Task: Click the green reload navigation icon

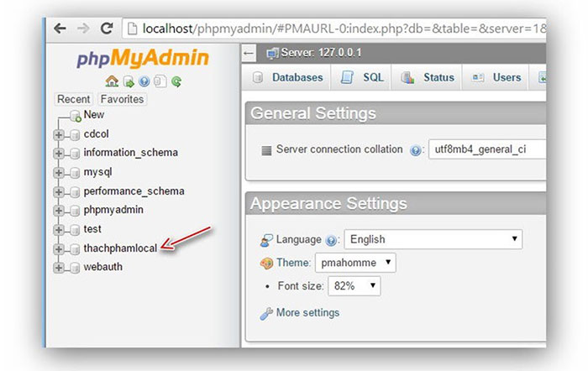Action: point(176,81)
